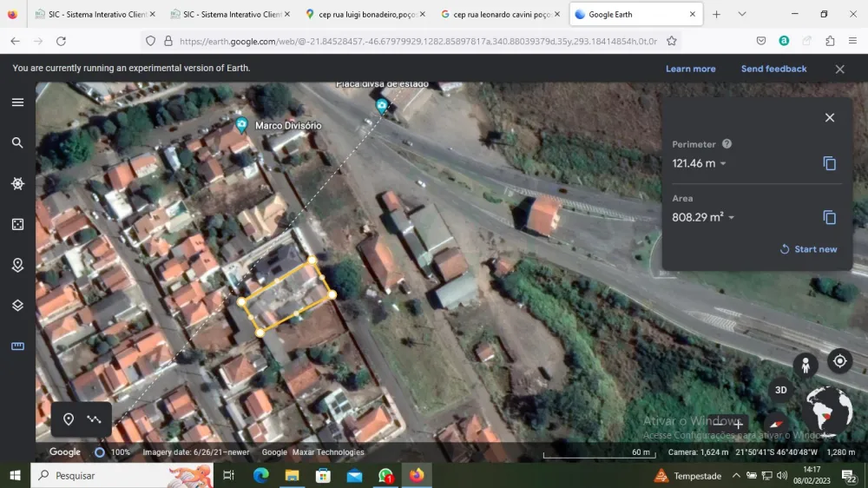The image size is (868, 488).
Task: Select the Measure ruler tool
Action: tap(17, 346)
